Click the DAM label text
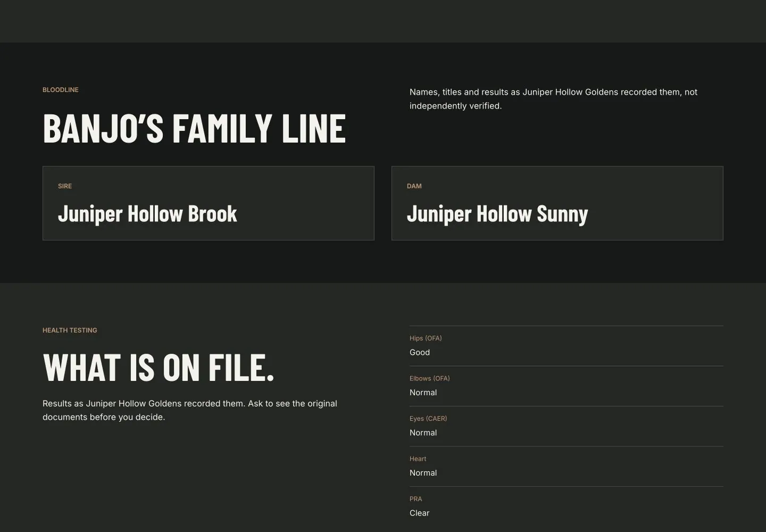Viewport: 766px width, 532px height. click(x=414, y=186)
